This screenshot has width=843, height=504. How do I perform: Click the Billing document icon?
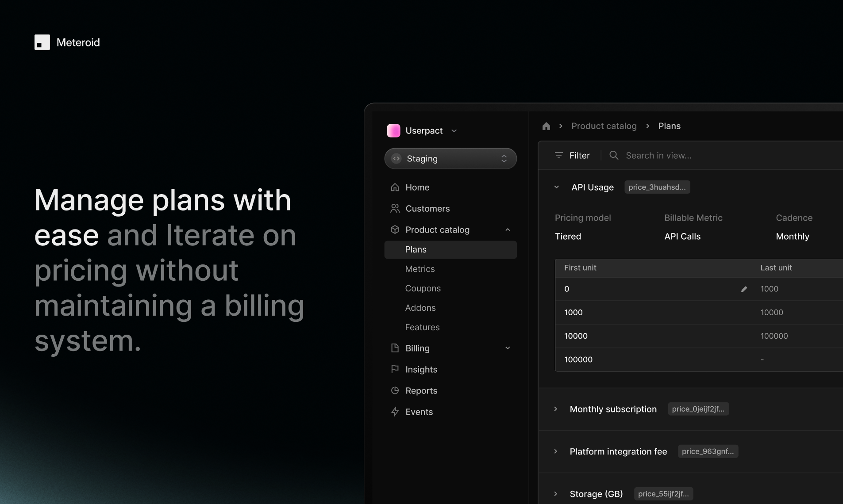point(395,348)
